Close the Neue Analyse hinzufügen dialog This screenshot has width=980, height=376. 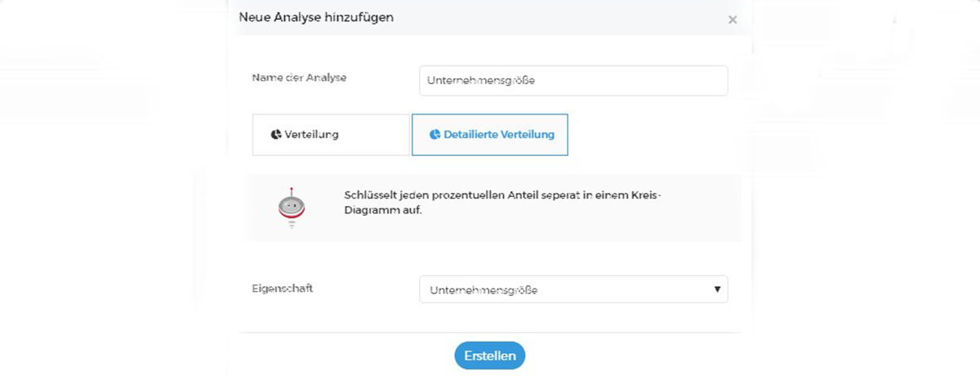click(733, 20)
